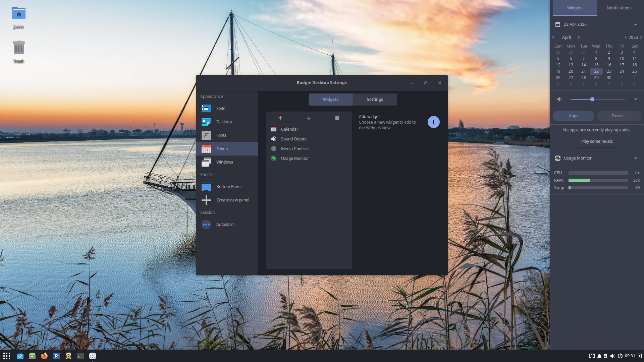Adjust the volume slider in Raven

(x=598, y=99)
